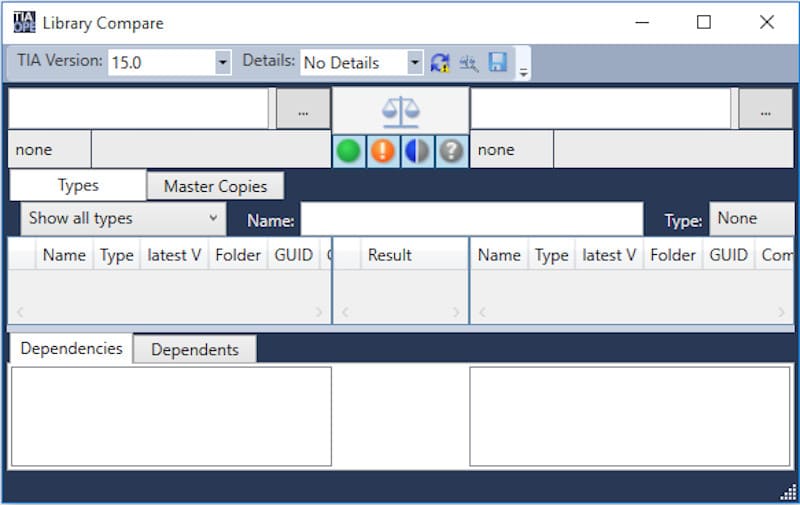Toggle the orange exclamation filter
Image resolution: width=800 pixels, height=505 pixels.
pyautogui.click(x=383, y=151)
